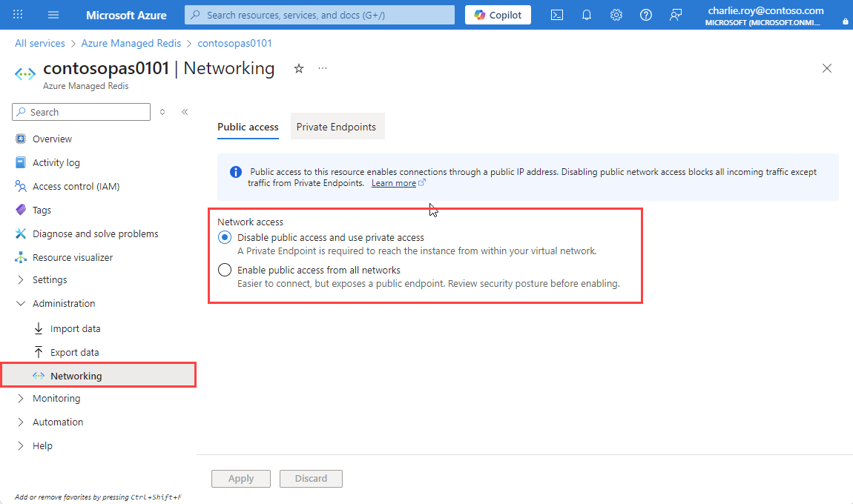Screen dimensions: 853x504
Task: Click the Learn more link
Action: click(x=394, y=183)
